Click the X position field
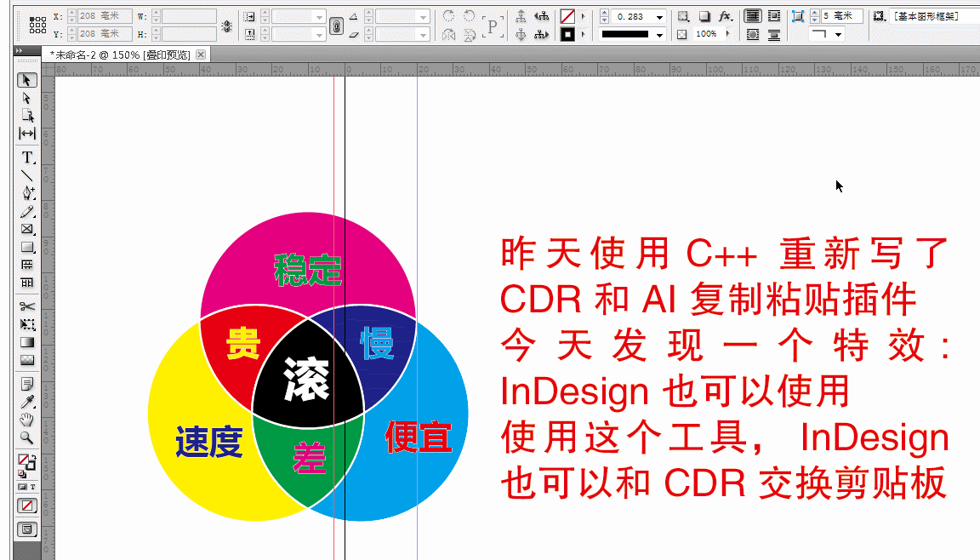Viewport: 980px width, 560px height. coord(105,15)
